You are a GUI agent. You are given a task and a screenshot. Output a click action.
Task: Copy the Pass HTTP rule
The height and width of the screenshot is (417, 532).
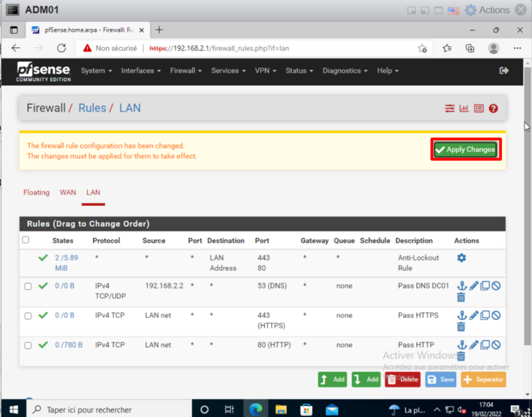click(x=485, y=345)
